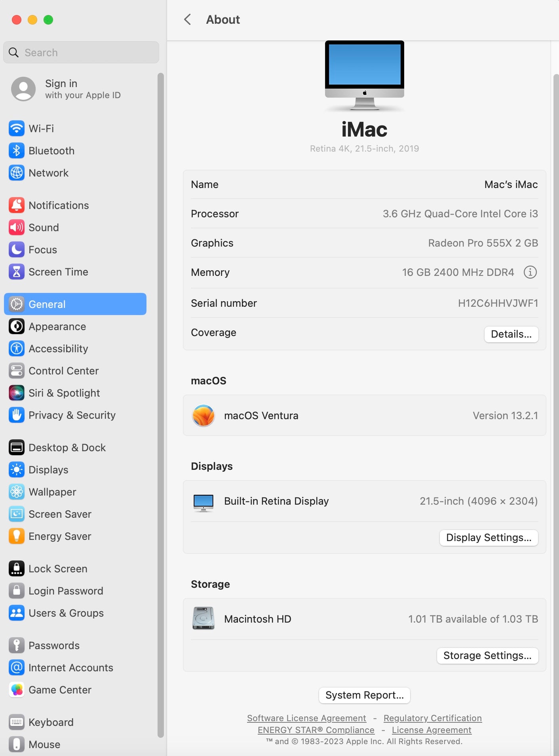559x756 pixels.
Task: Click the Keyboard icon
Action: pos(17,722)
